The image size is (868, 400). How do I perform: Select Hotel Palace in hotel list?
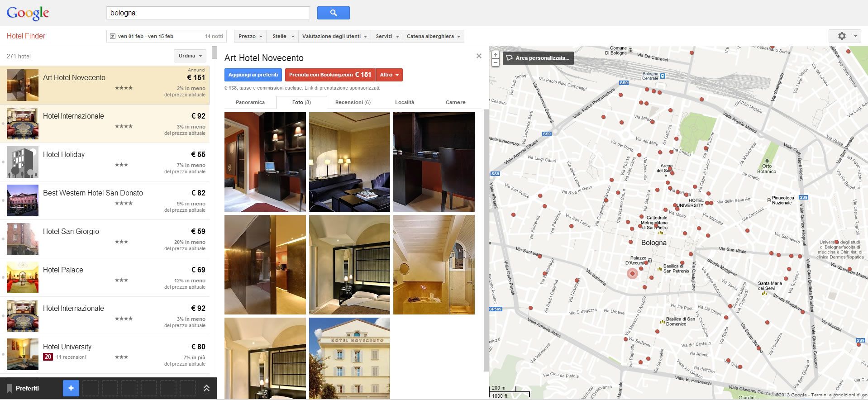tap(105, 277)
